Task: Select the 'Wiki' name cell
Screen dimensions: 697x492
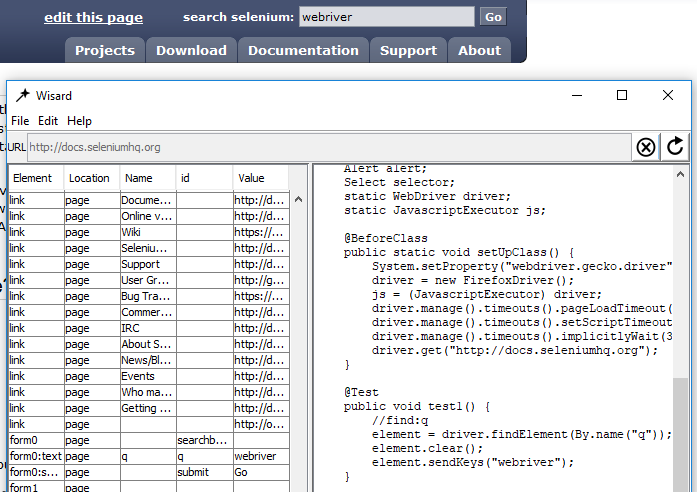Action: tap(148, 232)
